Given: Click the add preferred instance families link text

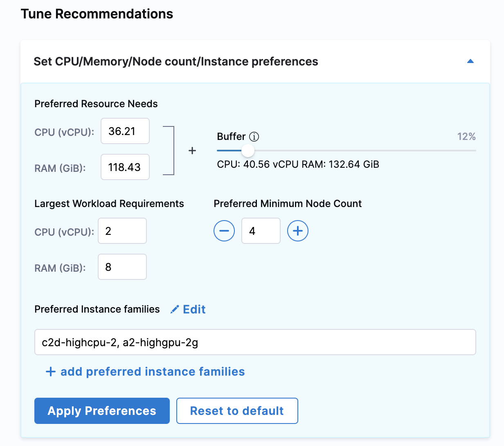Looking at the screenshot, I should pos(153,372).
